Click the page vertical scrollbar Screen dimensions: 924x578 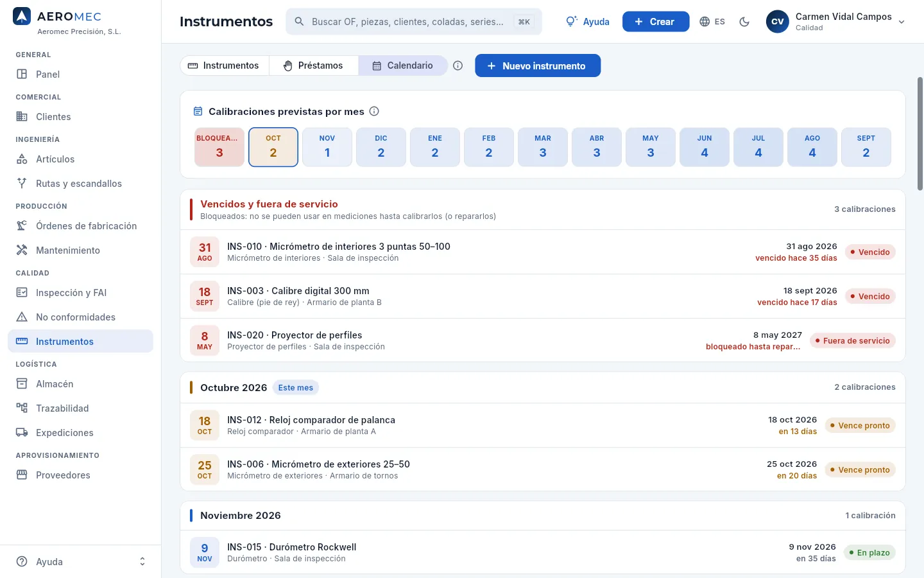(x=920, y=133)
